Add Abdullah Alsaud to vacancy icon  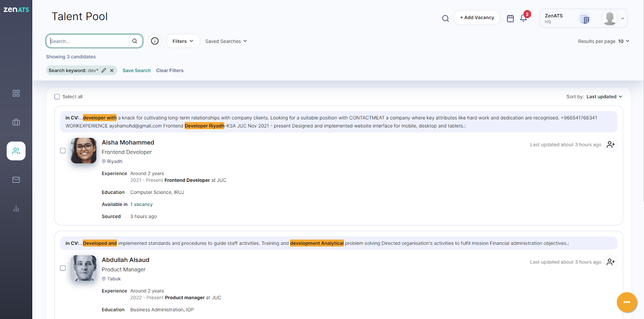[611, 262]
